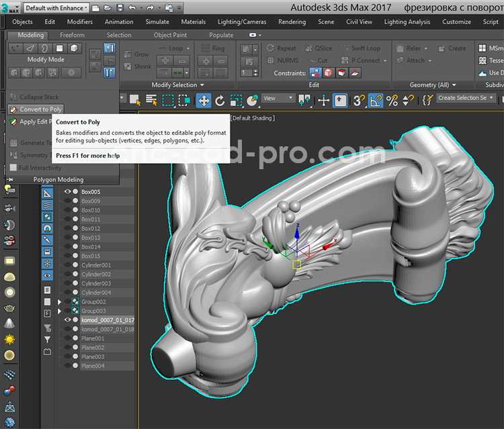504x429 pixels.
Task: Expand the Group002 tree node
Action: pos(59,302)
